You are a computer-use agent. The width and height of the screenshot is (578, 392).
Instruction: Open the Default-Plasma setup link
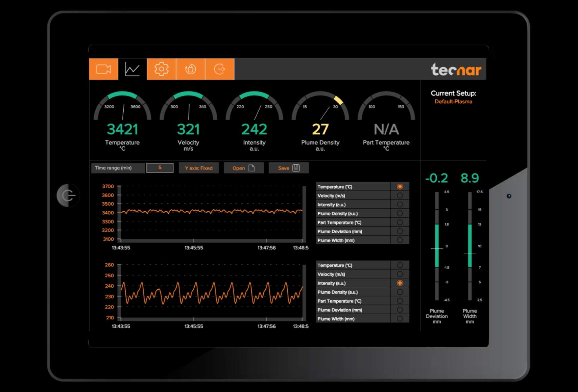coord(454,101)
